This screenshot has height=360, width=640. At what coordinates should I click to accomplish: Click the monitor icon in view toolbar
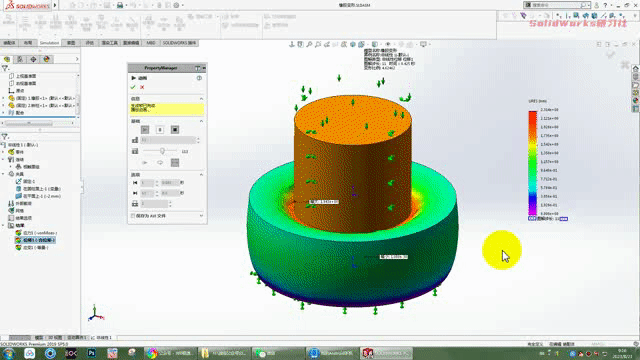(423, 44)
